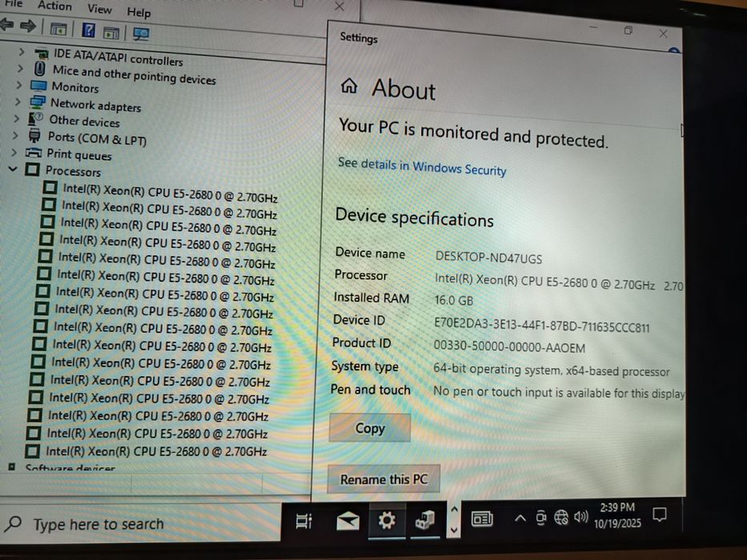The height and width of the screenshot is (560, 747).
Task: Open the Mail app from the taskbar
Action: coord(347,522)
